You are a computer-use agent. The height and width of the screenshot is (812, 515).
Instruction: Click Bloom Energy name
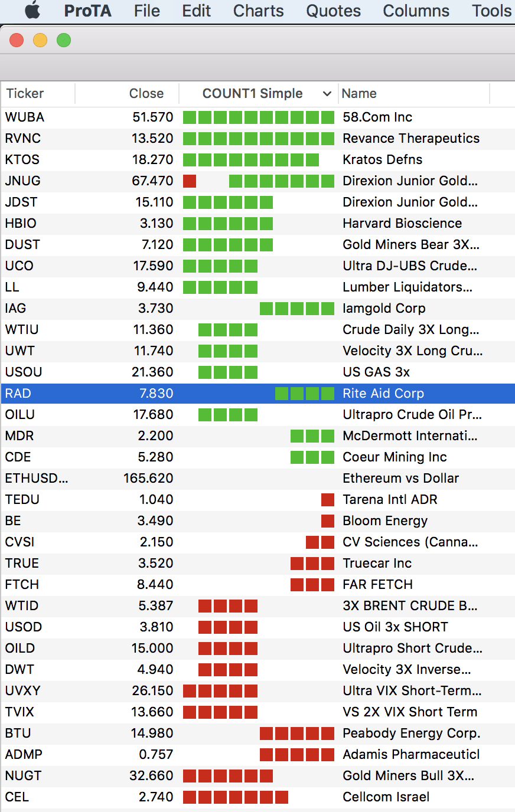(385, 520)
